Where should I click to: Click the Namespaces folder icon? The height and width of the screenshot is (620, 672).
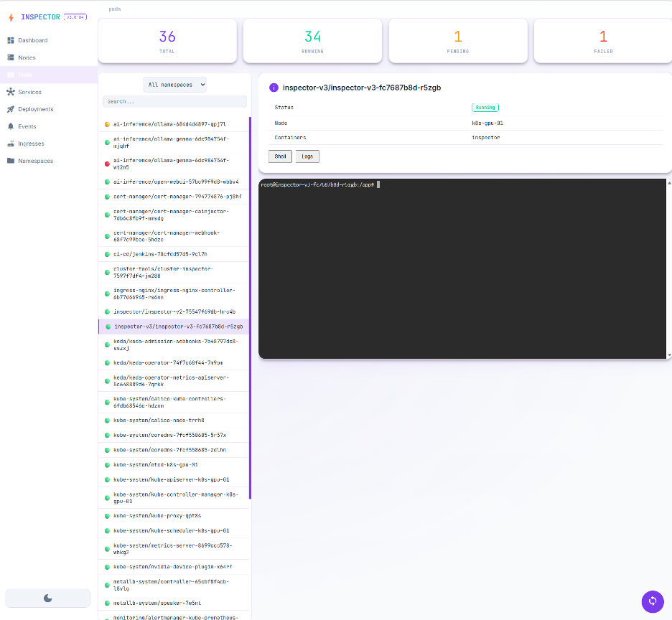click(x=11, y=161)
